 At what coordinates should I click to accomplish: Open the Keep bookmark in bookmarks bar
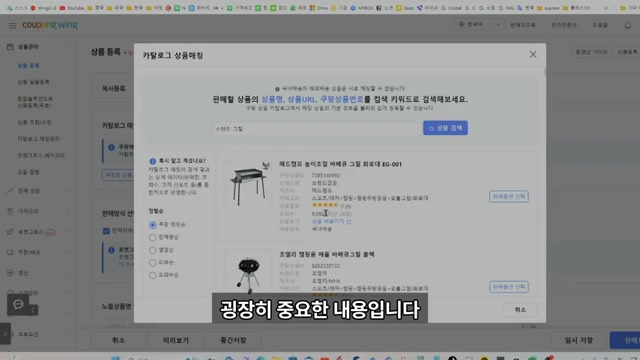click(x=405, y=8)
